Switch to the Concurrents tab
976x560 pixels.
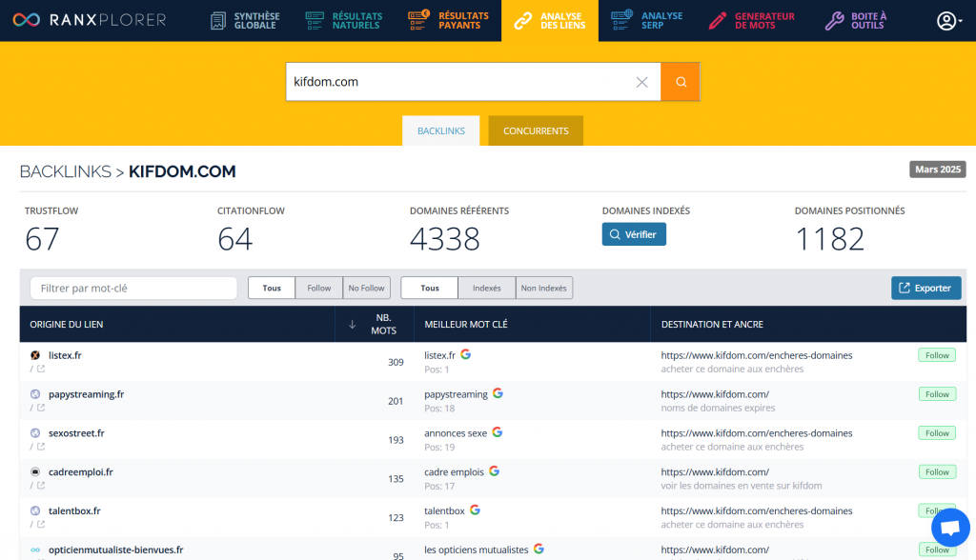tap(535, 130)
